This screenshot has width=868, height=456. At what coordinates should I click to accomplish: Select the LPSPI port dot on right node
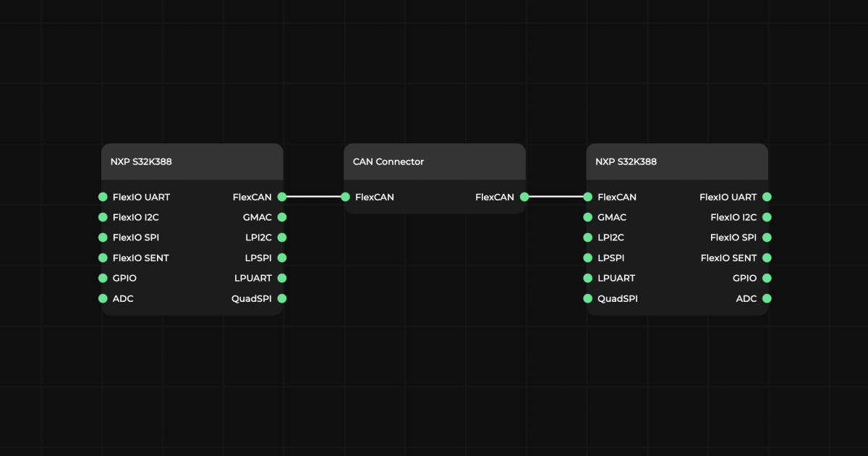[588, 258]
